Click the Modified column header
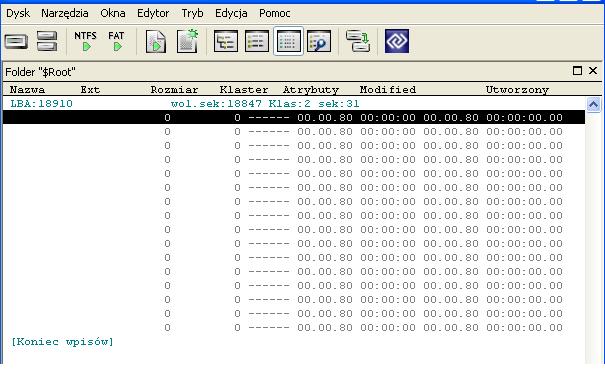 tap(388, 90)
